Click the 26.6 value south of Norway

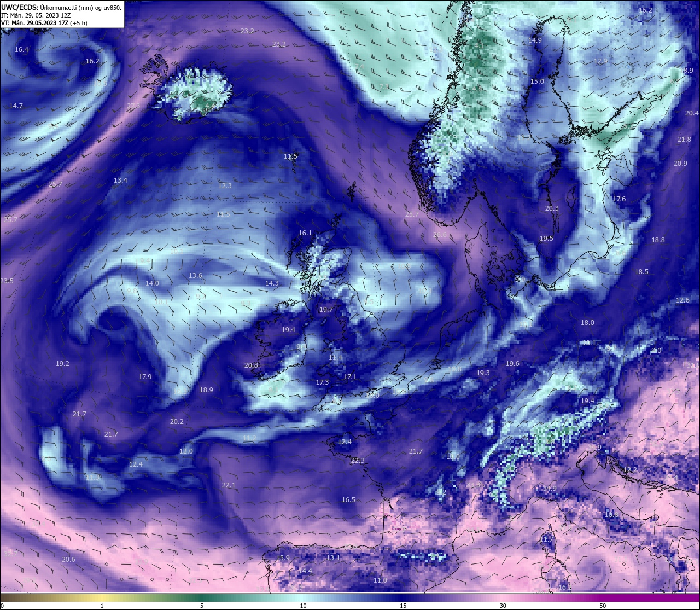point(440,235)
